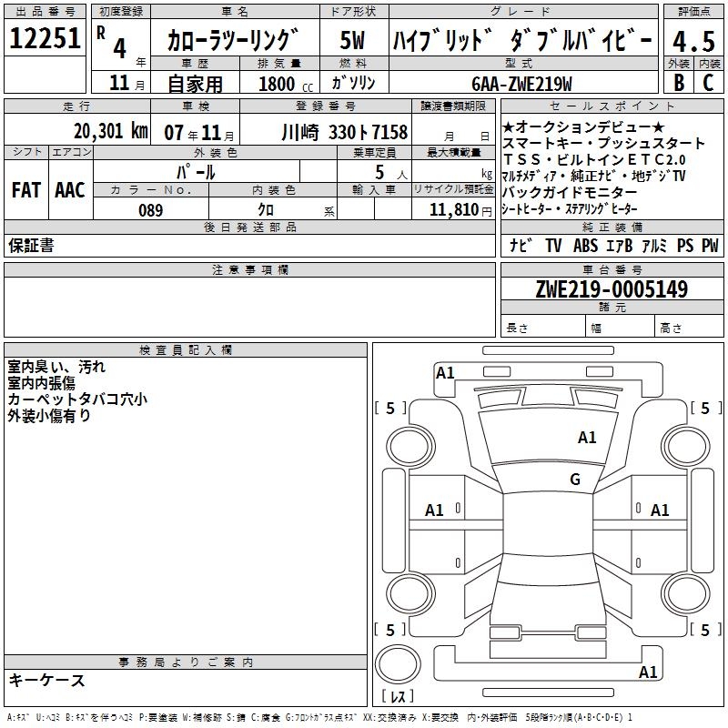Select the TSS・ビルトインETC2.0 line

point(594,160)
